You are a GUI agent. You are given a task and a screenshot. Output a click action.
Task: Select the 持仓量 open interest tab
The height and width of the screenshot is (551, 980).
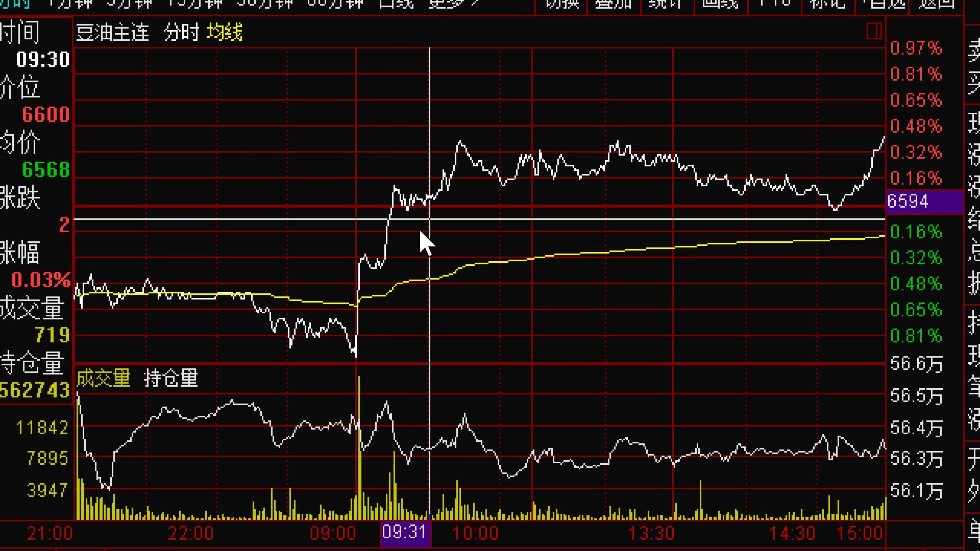tap(171, 378)
